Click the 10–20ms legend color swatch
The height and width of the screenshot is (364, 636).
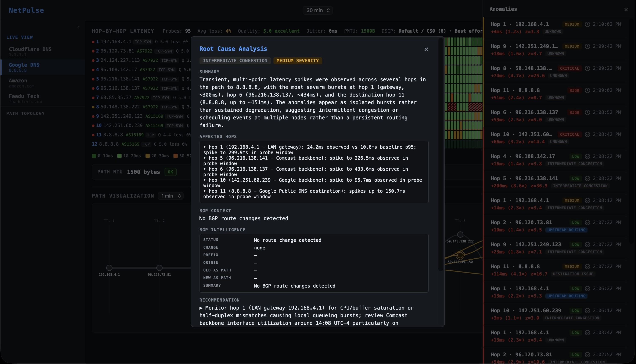click(119, 156)
